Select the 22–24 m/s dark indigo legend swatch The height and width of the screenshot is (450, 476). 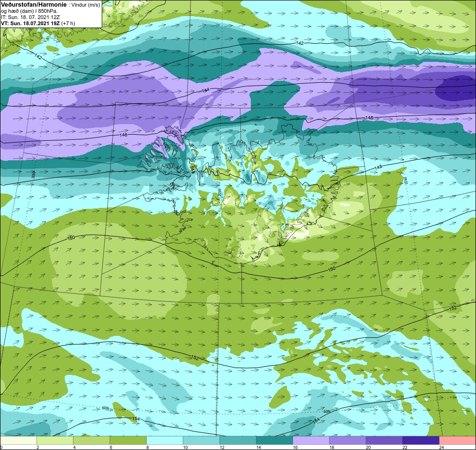tap(421, 440)
